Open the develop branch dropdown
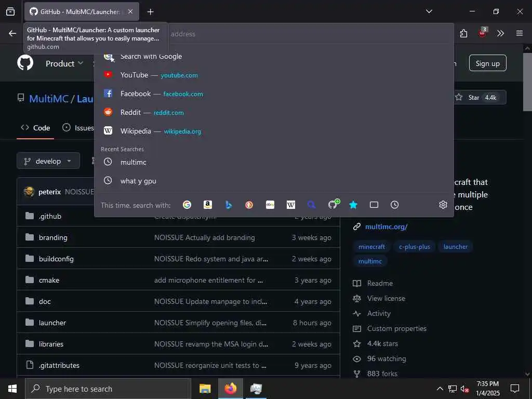This screenshot has width=532, height=399. [48, 161]
